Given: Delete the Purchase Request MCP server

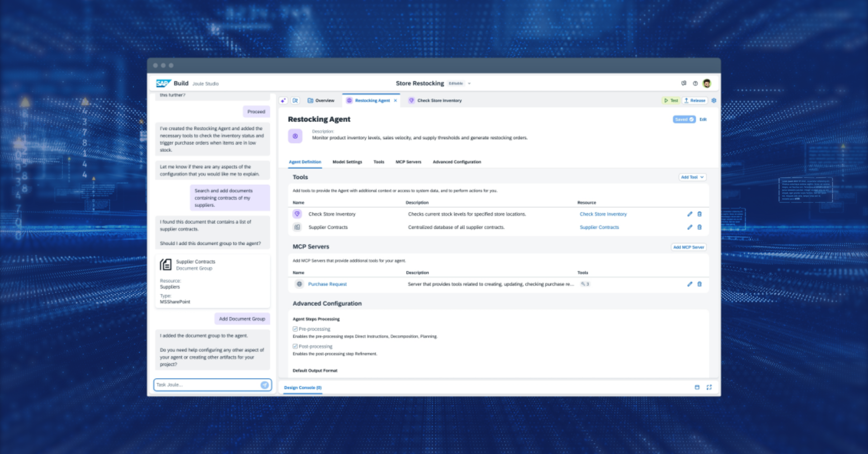Looking at the screenshot, I should tap(699, 284).
